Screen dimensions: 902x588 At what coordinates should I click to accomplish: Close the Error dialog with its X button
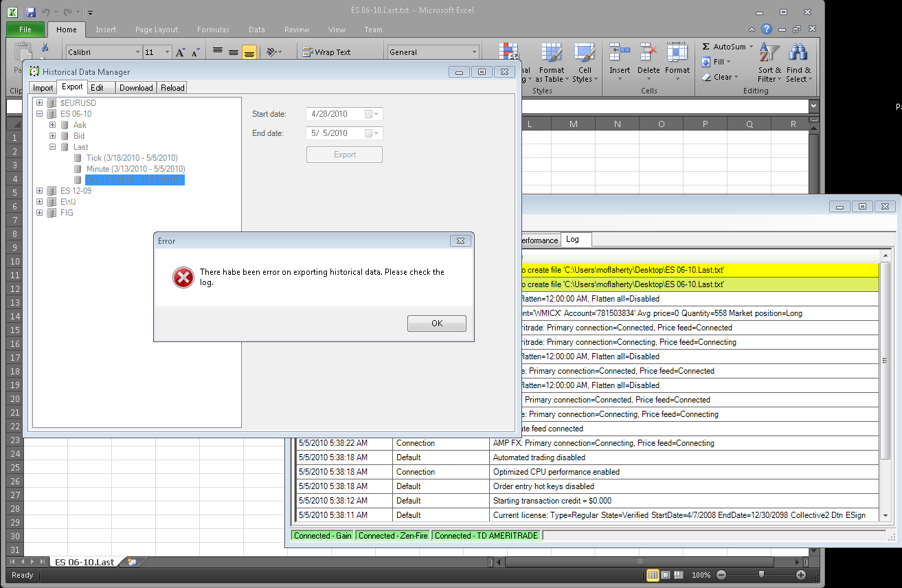[x=460, y=241]
